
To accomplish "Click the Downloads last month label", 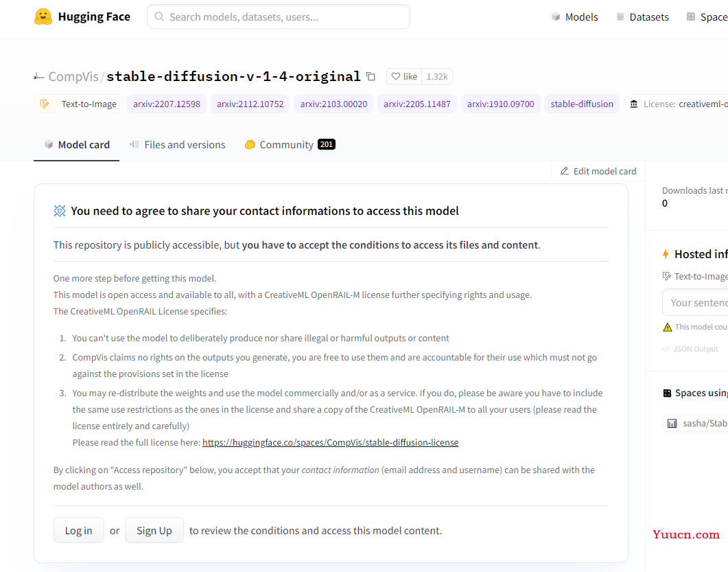I will (695, 190).
